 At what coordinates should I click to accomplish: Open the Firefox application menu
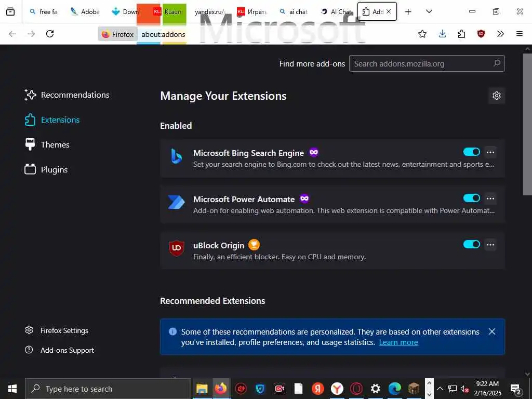520,34
